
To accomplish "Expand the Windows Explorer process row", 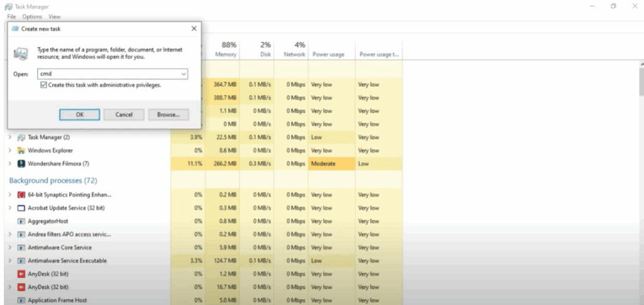I will point(10,151).
